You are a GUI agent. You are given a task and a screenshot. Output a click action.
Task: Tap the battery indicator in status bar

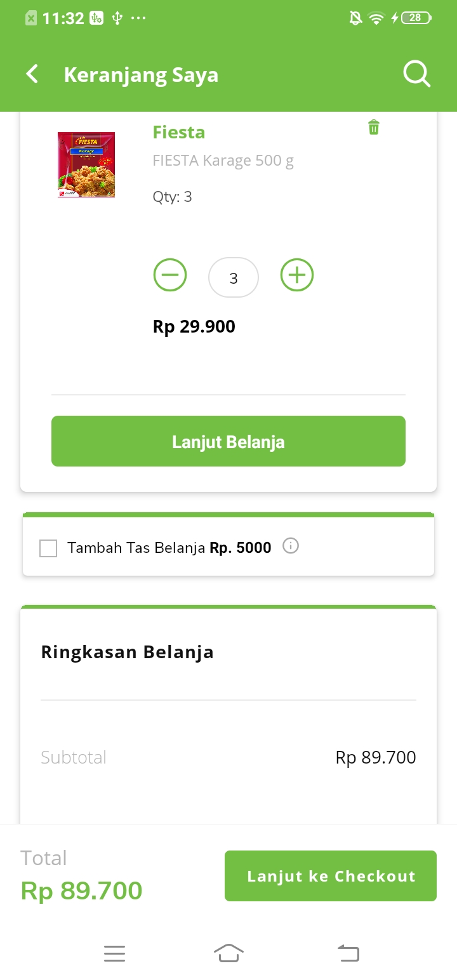click(x=416, y=18)
